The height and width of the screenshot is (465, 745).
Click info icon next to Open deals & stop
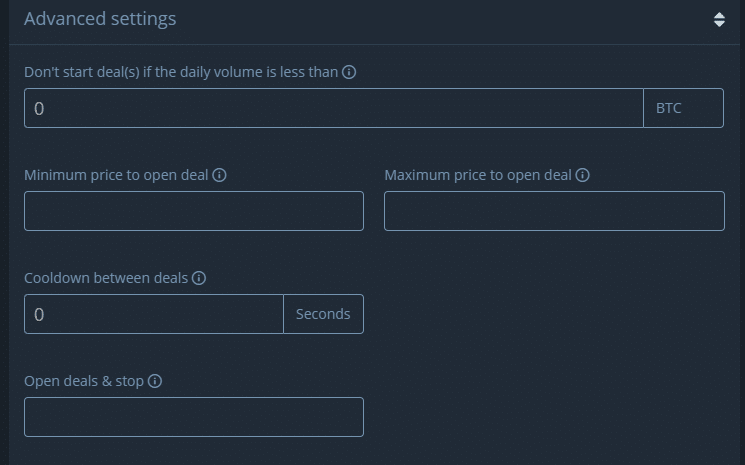click(x=155, y=381)
